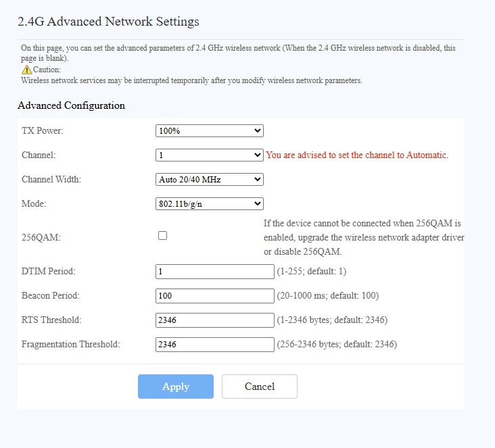The width and height of the screenshot is (495, 448).
Task: Click the 256QAM help description text
Action: pyautogui.click(x=363, y=237)
